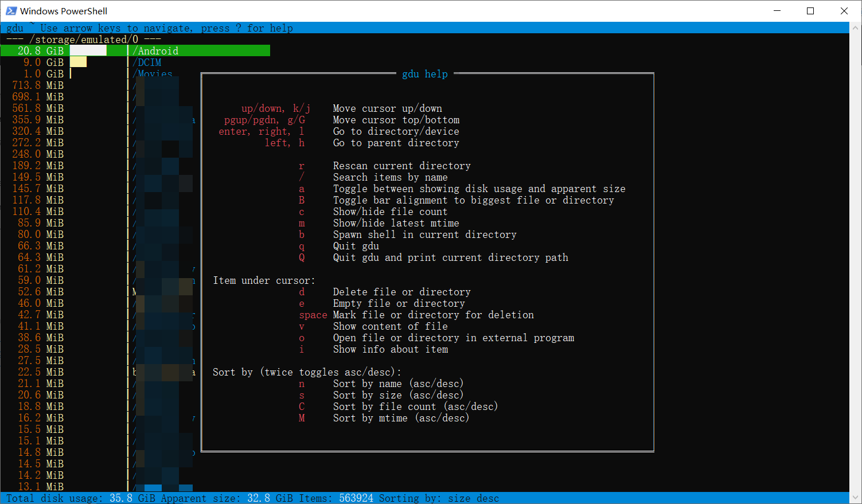Click the 1.0 GiB size value
This screenshot has width=862, height=504.
click(x=44, y=74)
